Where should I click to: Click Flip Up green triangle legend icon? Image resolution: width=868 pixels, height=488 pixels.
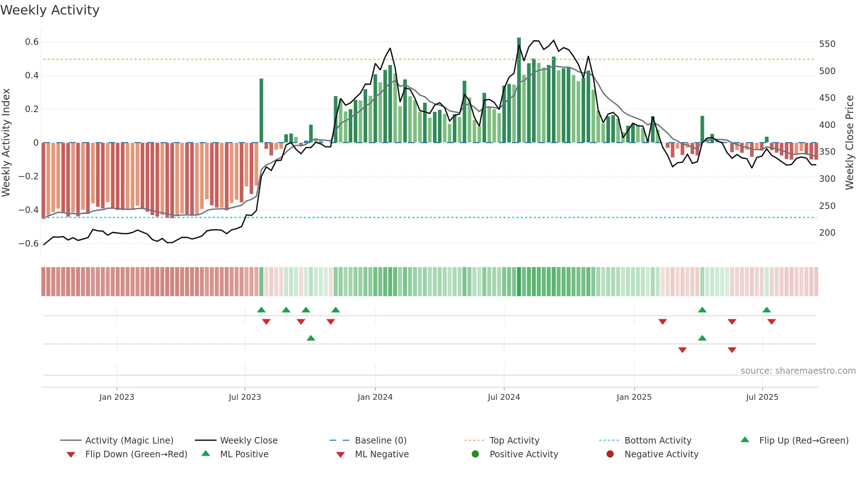pos(745,440)
